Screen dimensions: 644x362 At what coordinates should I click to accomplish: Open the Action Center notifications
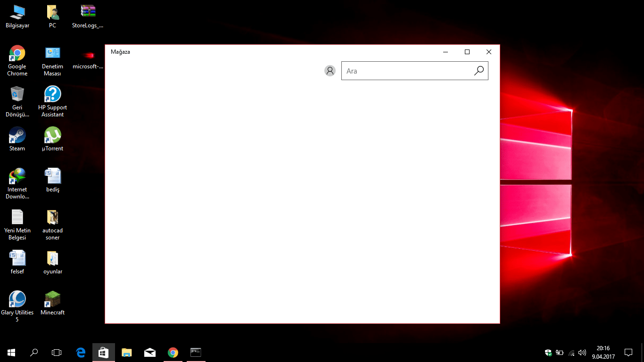click(629, 352)
